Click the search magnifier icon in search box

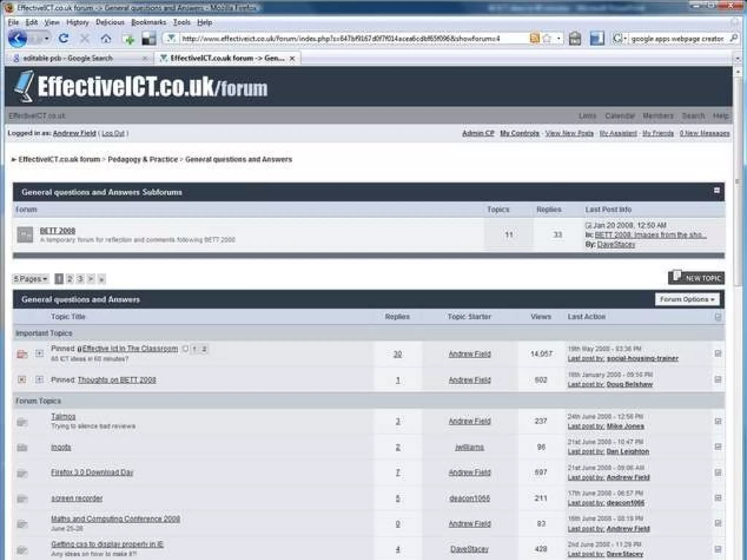point(734,38)
